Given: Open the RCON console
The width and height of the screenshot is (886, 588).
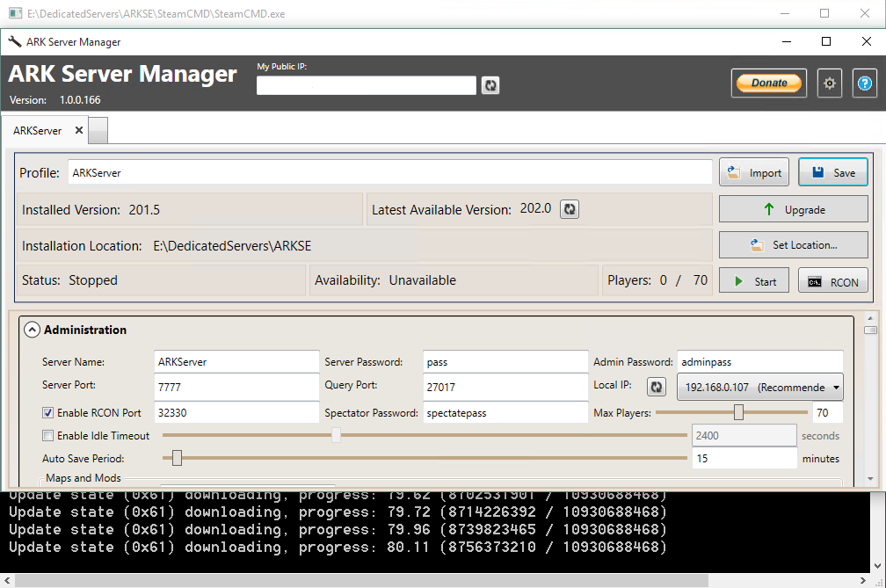Looking at the screenshot, I should (x=833, y=281).
